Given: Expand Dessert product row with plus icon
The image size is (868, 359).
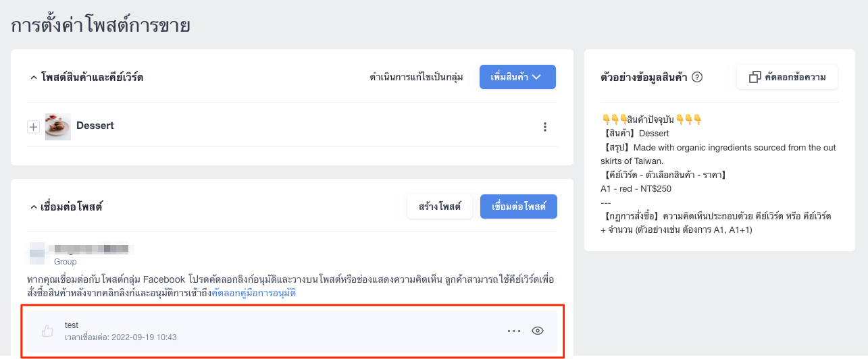Looking at the screenshot, I should [33, 127].
